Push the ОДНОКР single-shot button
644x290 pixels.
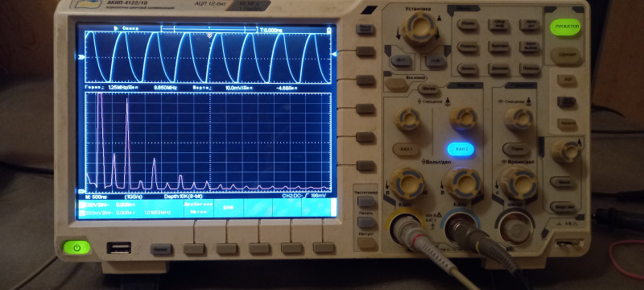click(x=566, y=55)
